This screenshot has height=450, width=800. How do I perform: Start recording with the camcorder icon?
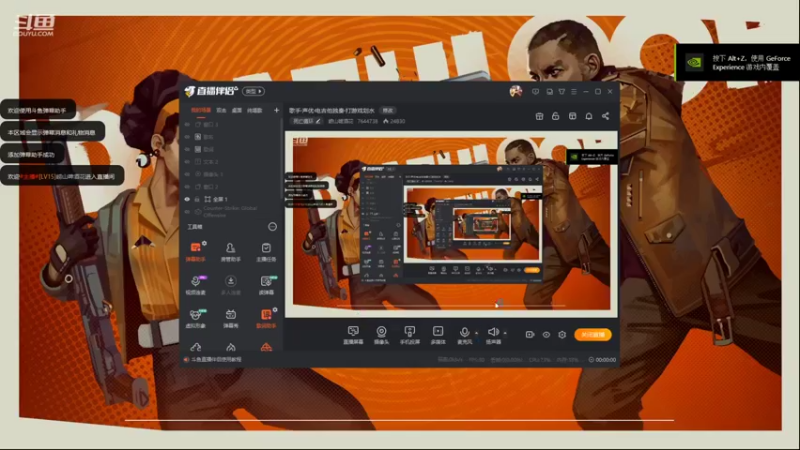click(530, 335)
